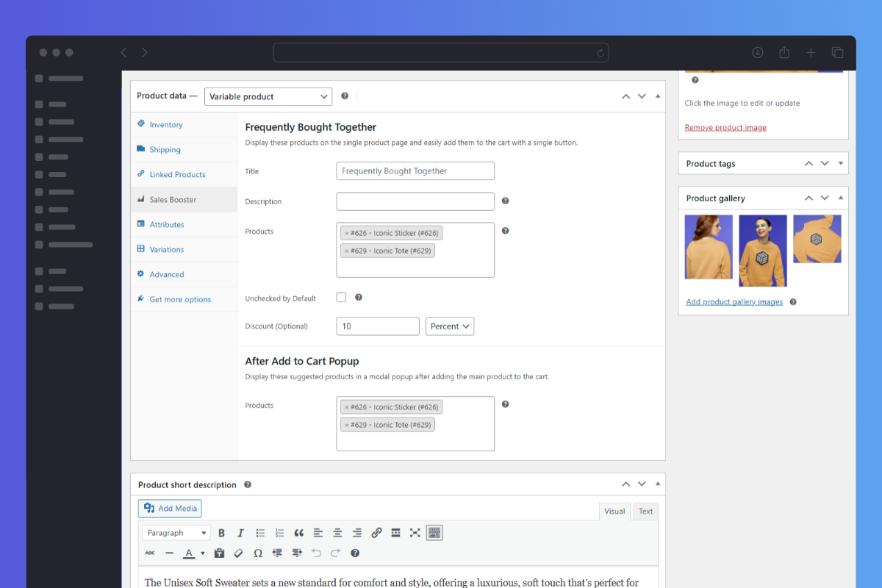Click the Remove product image link
The height and width of the screenshot is (588, 882).
pyautogui.click(x=725, y=128)
